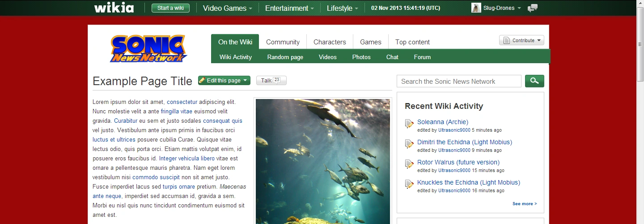Click the Sonic News Network logo

tap(148, 48)
